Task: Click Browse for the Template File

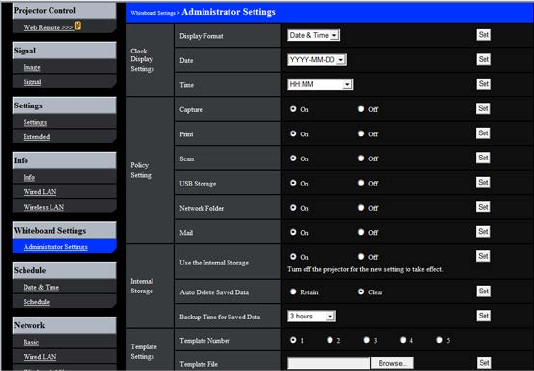Action: [392, 363]
